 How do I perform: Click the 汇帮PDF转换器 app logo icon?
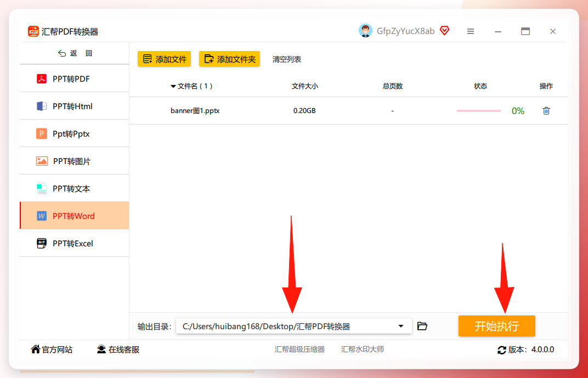tap(33, 31)
